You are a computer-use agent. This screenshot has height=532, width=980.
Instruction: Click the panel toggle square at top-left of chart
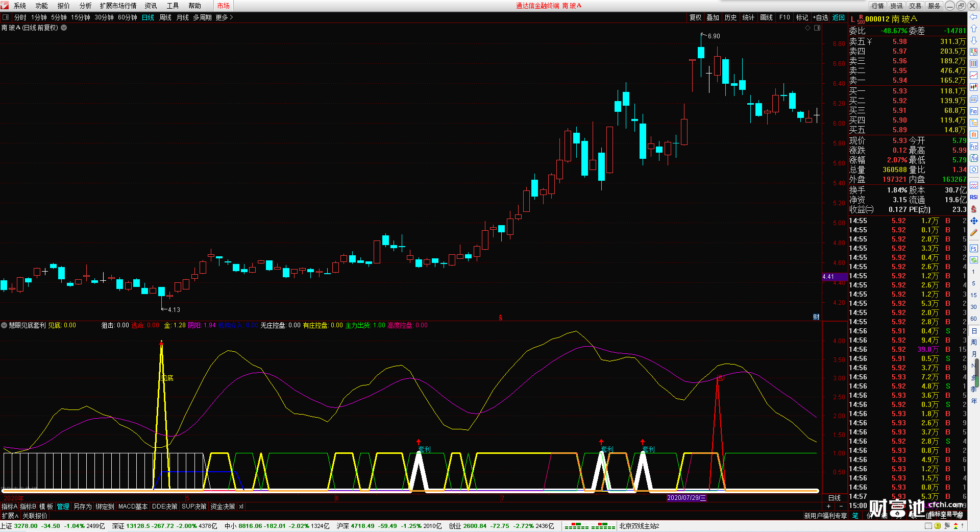click(6, 17)
